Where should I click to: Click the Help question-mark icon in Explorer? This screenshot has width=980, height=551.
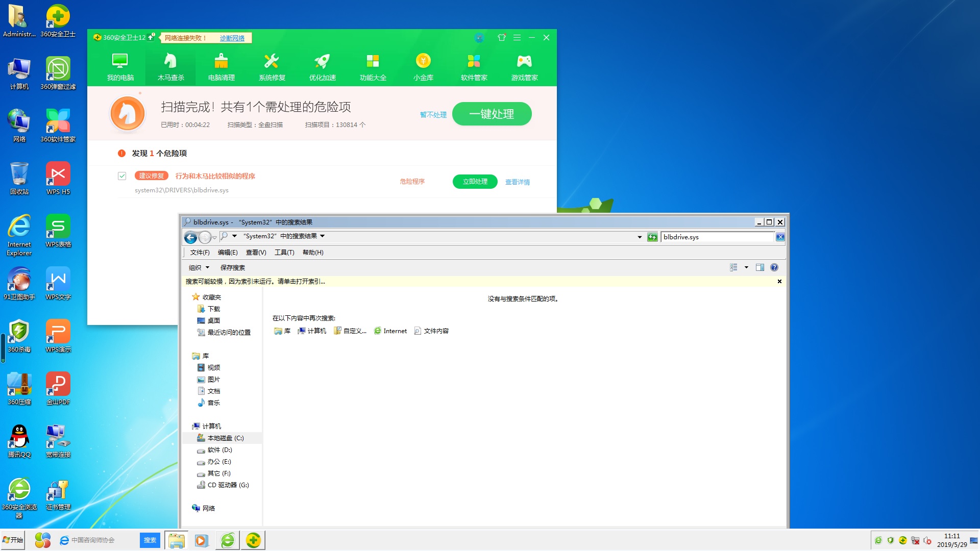click(774, 267)
